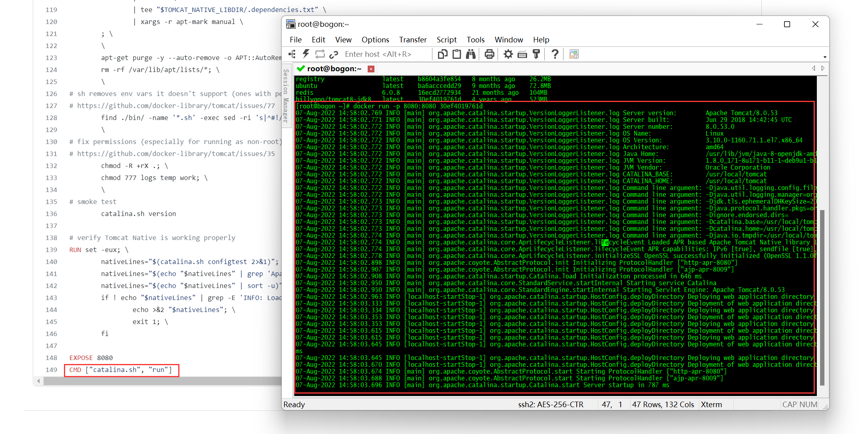Click the Xterm status bar entry
The height and width of the screenshot is (434, 868).
point(711,404)
